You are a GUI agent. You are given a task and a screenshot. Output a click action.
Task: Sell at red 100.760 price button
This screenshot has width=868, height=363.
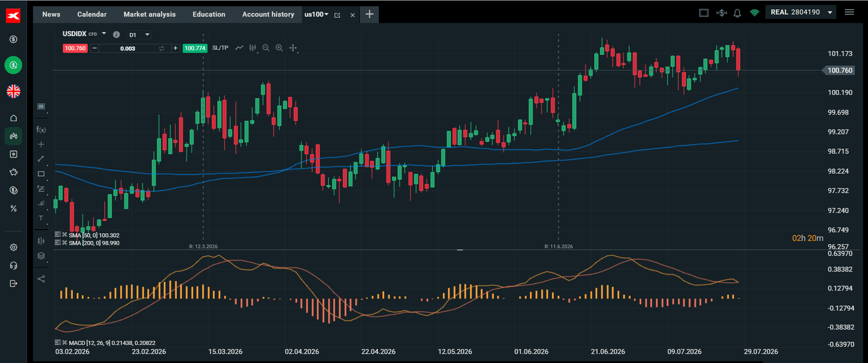pyautogui.click(x=75, y=48)
